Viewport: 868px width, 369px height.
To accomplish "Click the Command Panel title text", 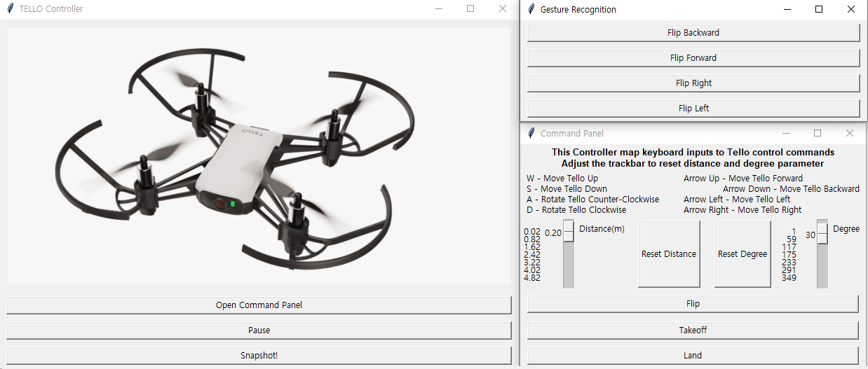I will point(572,134).
